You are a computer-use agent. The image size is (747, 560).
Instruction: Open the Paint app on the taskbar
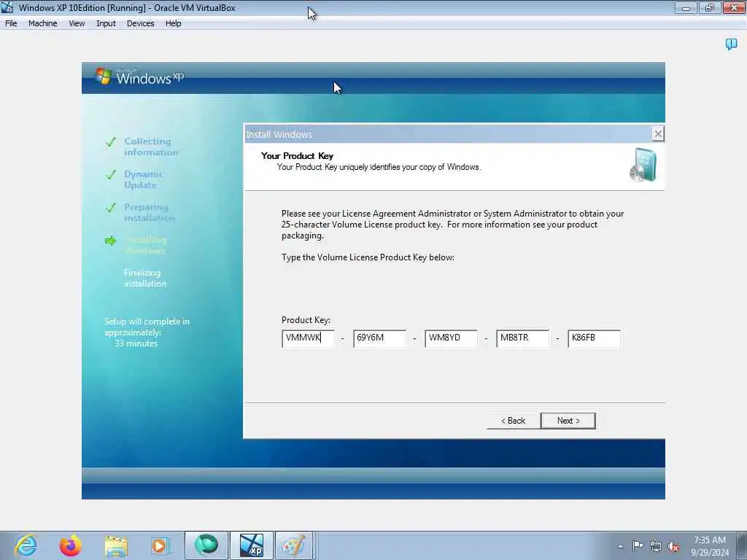(x=294, y=545)
